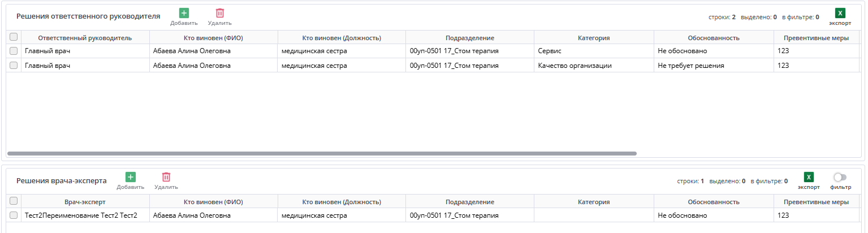868x233 pixels.
Task: Export руководителя decisions table to Excel
Action: (840, 13)
